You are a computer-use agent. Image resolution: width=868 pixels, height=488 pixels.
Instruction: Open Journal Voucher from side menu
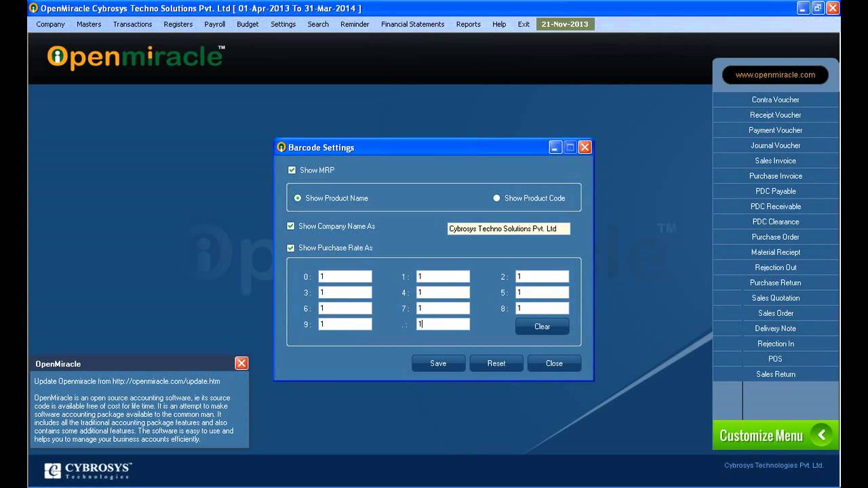(x=775, y=146)
